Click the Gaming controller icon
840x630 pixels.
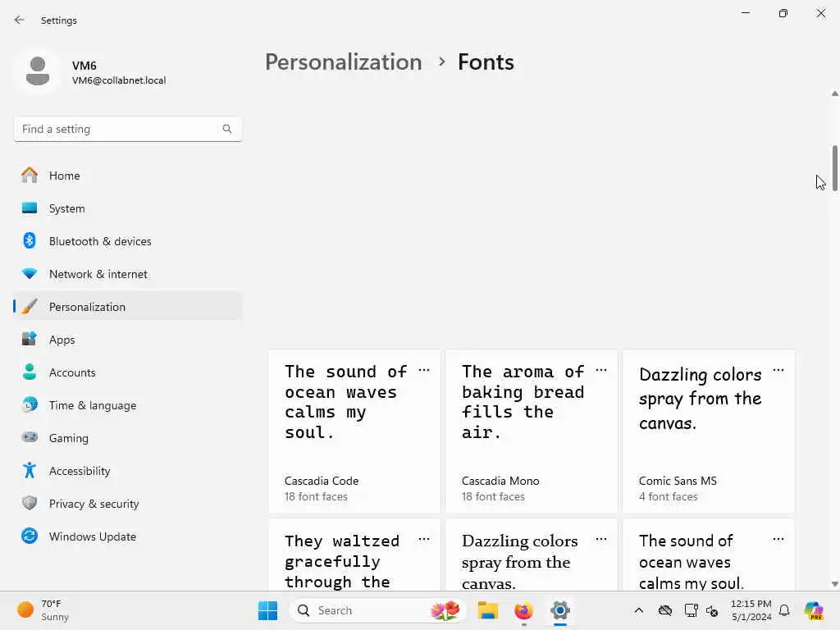click(30, 437)
